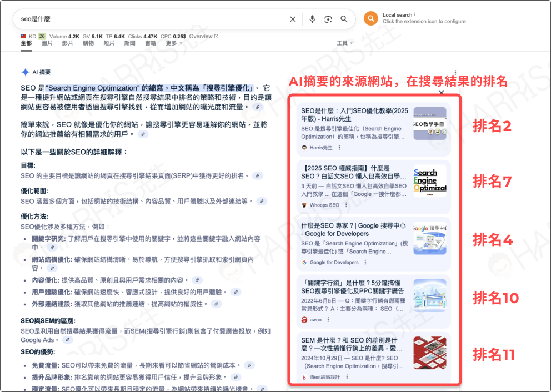Open the three-dot menu beside Google for Developers
Viewport: 551px width, 392px height.
coord(365,262)
